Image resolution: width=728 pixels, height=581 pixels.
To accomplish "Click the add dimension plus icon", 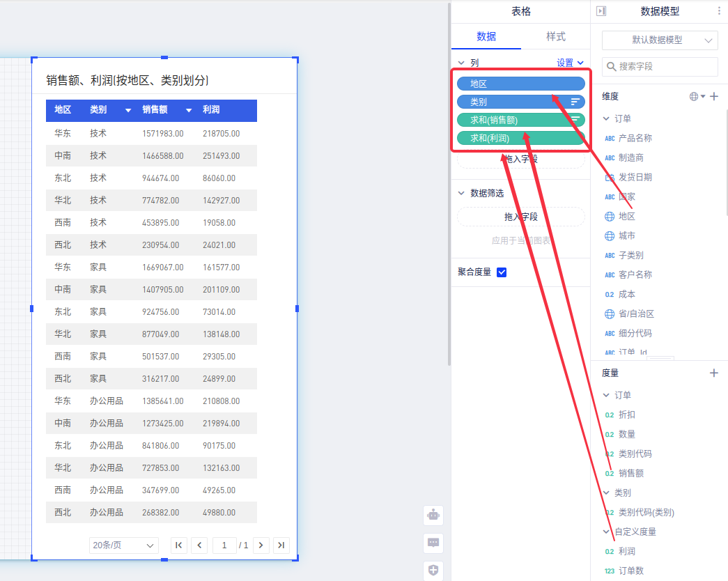I will pyautogui.click(x=714, y=96).
